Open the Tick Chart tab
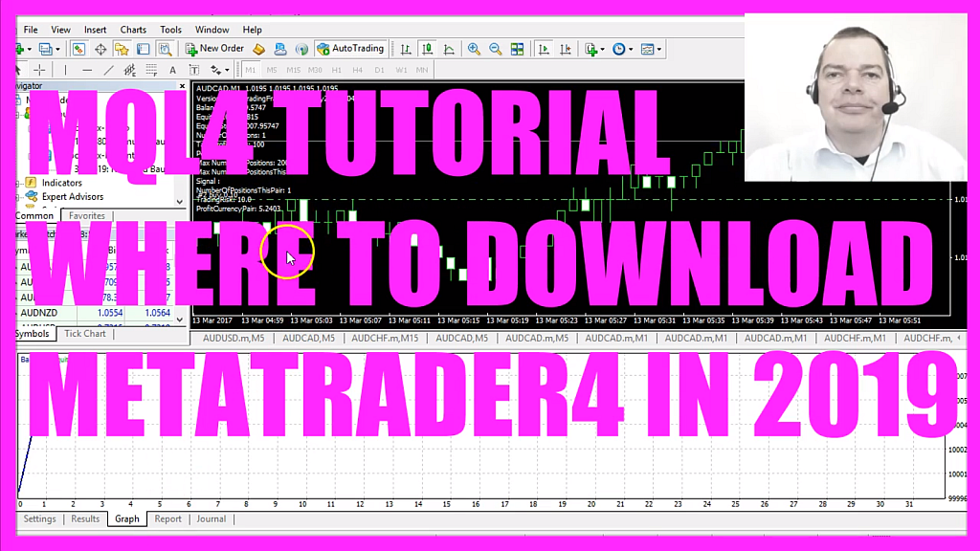 [x=84, y=334]
